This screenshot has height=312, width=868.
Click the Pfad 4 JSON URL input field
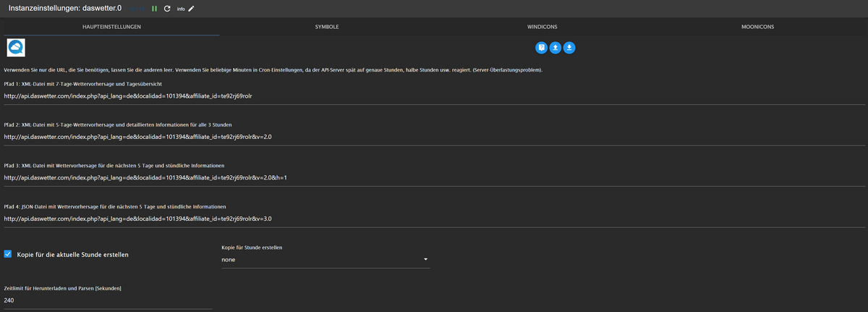(x=435, y=219)
